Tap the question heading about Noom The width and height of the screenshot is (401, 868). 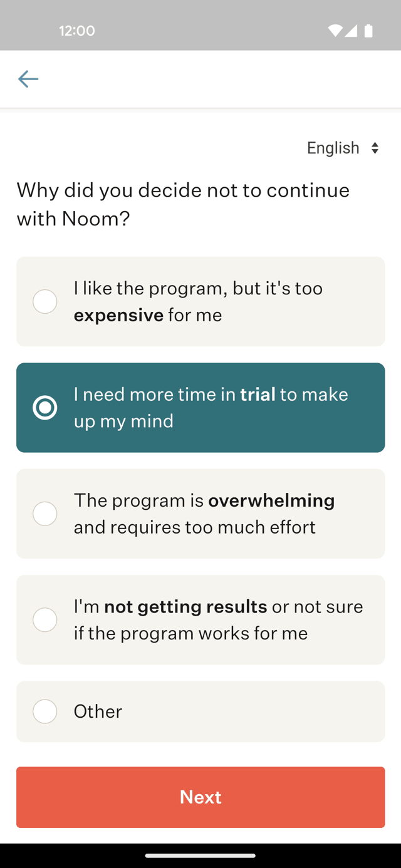[183, 204]
